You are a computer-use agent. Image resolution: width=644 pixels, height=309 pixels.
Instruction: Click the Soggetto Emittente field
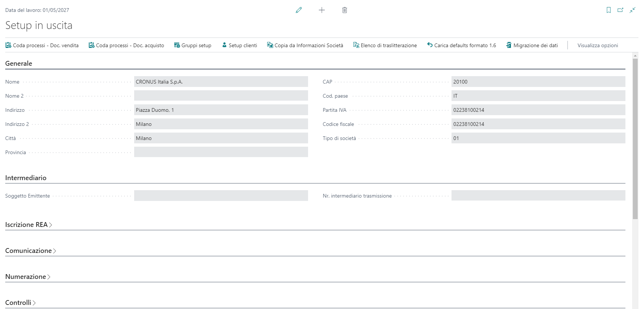[221, 196]
